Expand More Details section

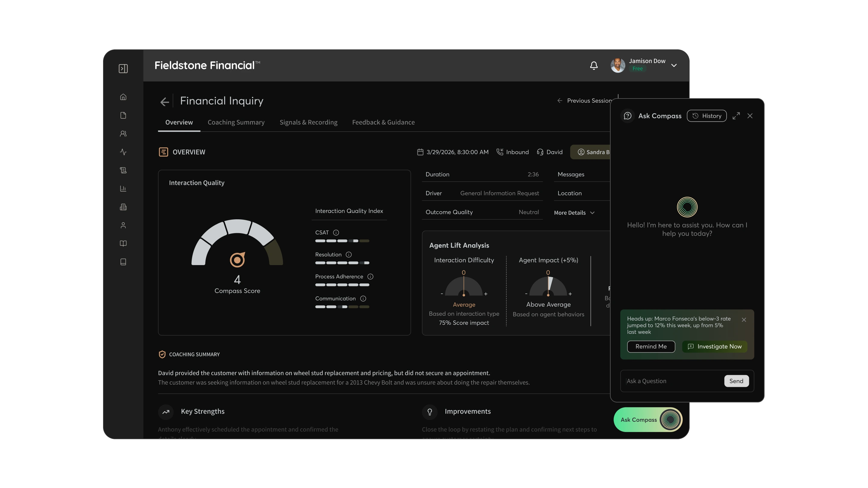click(574, 213)
